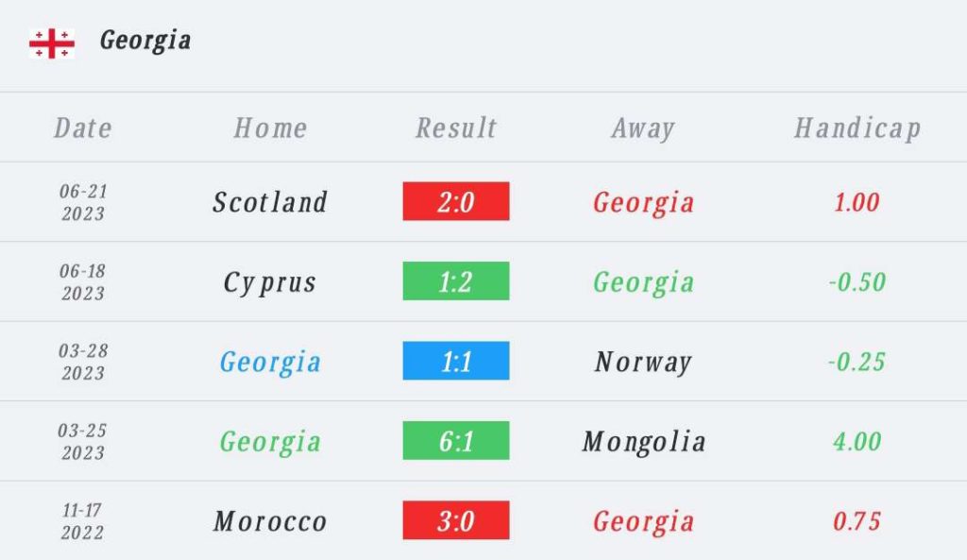967x560 pixels.
Task: Click the green 6:1 result badge
Action: 456,440
